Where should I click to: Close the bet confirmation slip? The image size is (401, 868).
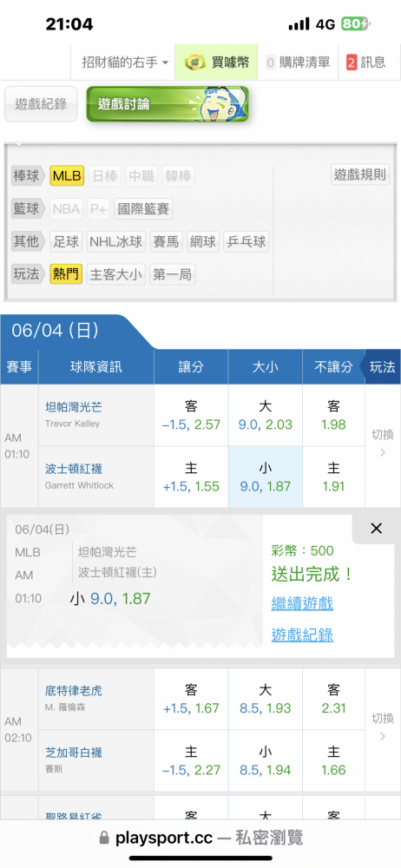[376, 528]
